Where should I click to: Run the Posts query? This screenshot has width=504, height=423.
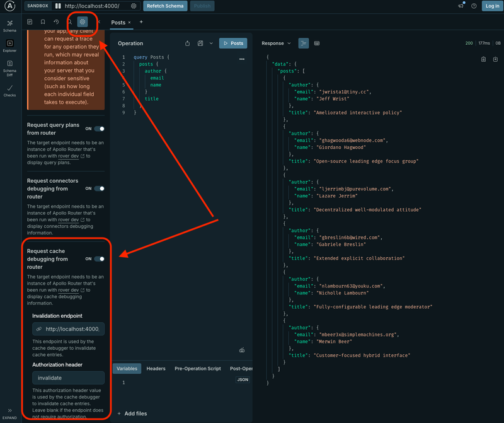pos(233,43)
